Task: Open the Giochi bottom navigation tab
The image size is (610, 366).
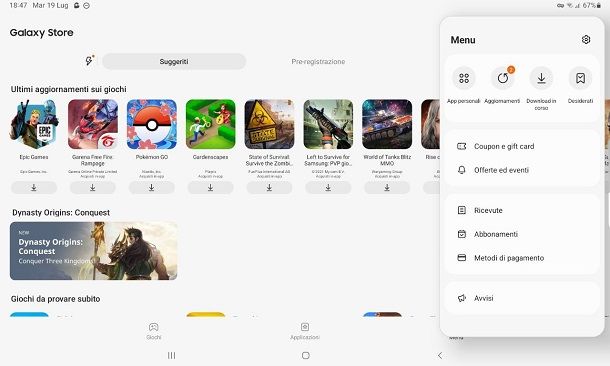Action: click(x=154, y=331)
